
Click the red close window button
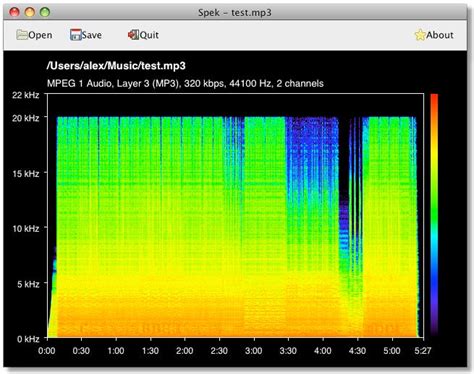coord(14,12)
